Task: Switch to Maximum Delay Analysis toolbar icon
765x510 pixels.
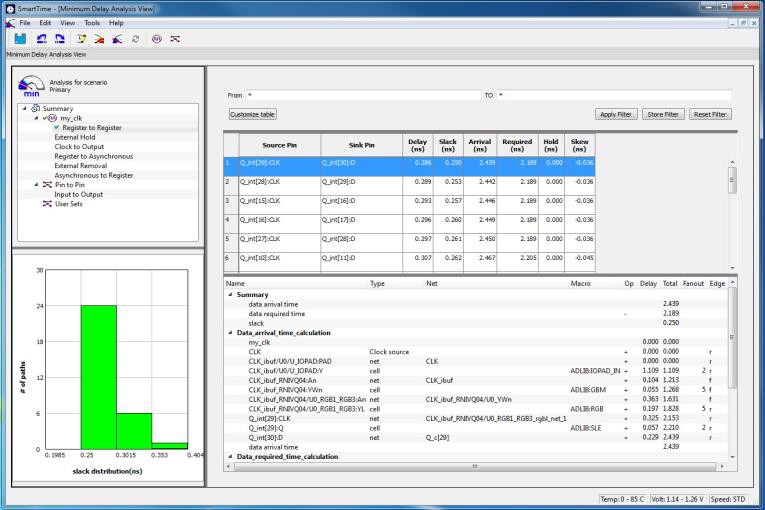Action: [101, 39]
